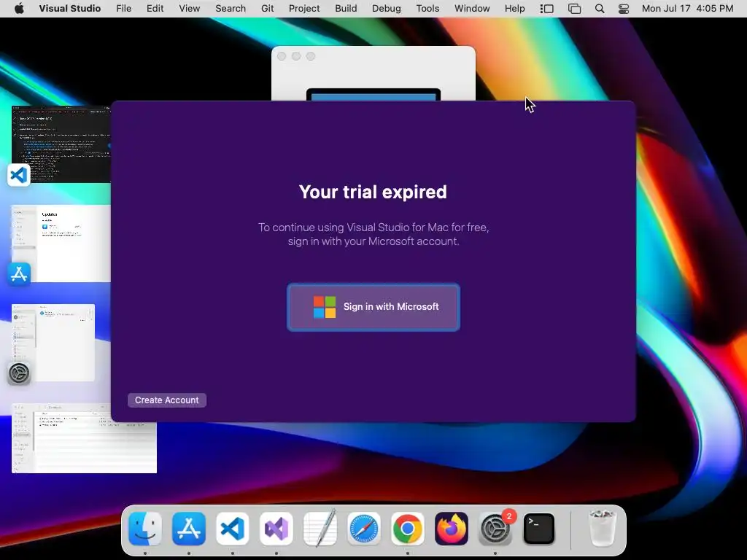
Task: Open TextEdit from the Dock
Action: pos(320,528)
